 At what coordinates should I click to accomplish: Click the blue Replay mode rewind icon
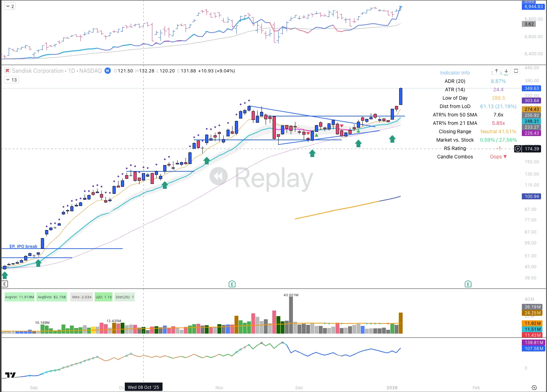(108, 71)
